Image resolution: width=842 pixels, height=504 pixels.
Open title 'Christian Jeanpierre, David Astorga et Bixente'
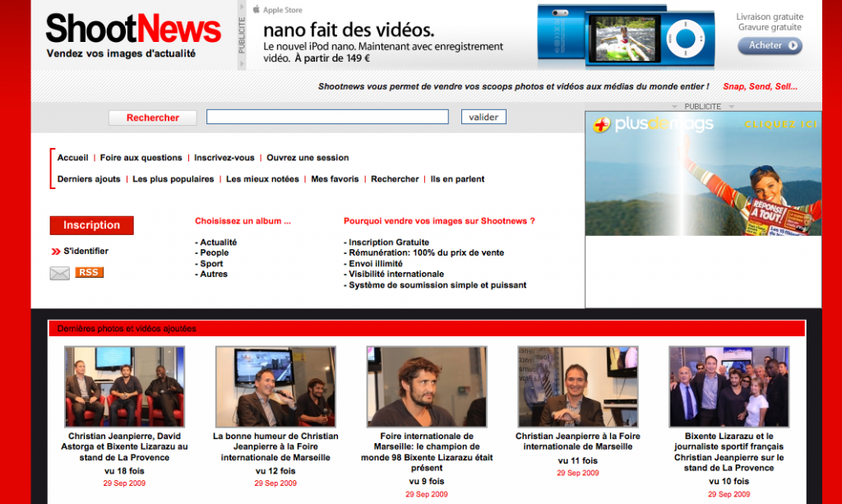(x=124, y=446)
